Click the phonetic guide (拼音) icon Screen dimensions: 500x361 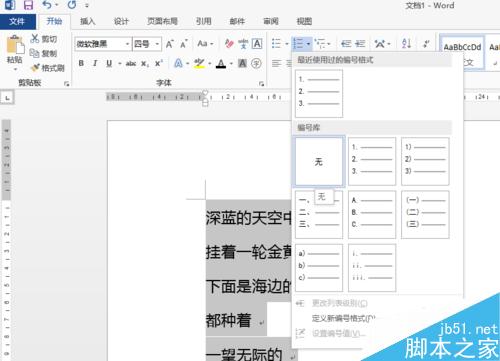tap(243, 44)
